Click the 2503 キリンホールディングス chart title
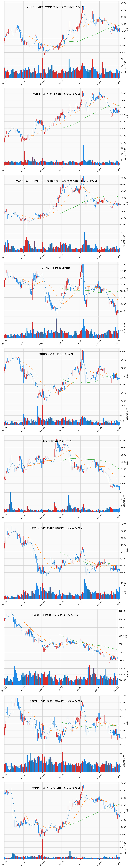This screenshot has height=868, width=130. [x=56, y=94]
